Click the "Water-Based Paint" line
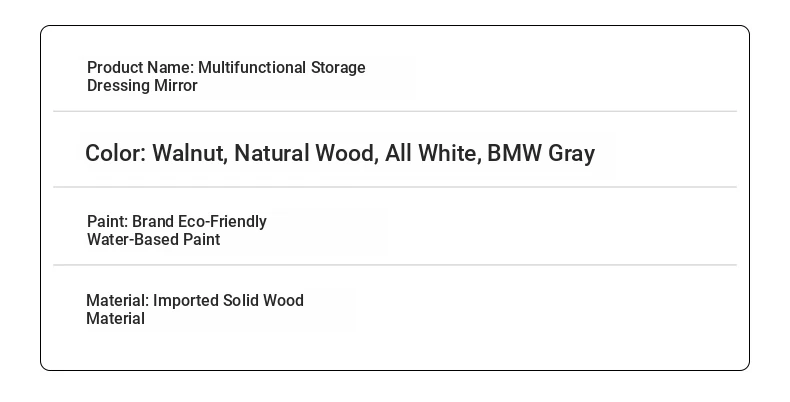This screenshot has width=790, height=402. point(154,239)
